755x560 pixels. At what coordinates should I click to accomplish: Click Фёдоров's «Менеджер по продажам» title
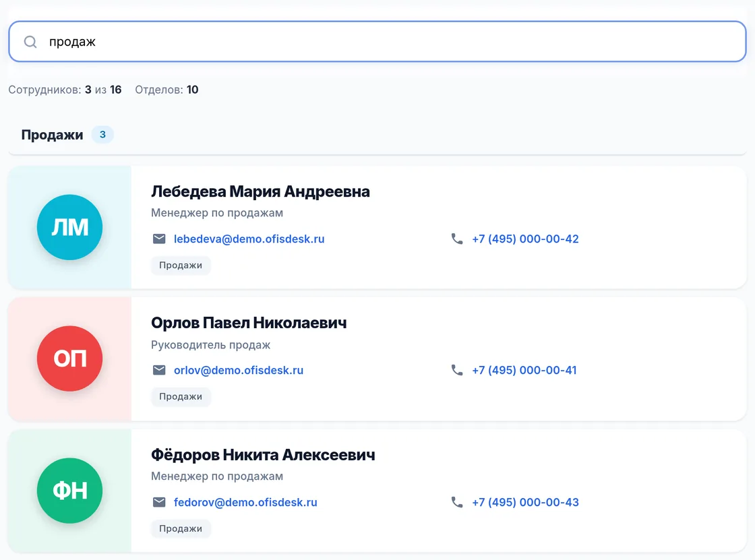[217, 476]
